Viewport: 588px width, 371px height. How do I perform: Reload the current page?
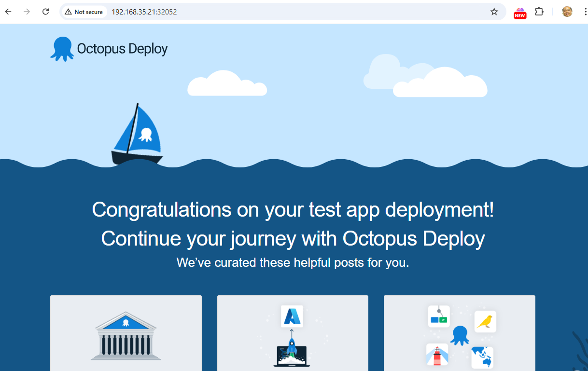[x=45, y=12]
